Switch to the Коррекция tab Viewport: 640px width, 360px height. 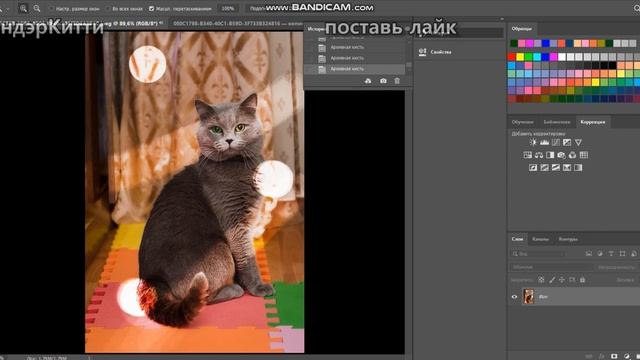[593, 122]
